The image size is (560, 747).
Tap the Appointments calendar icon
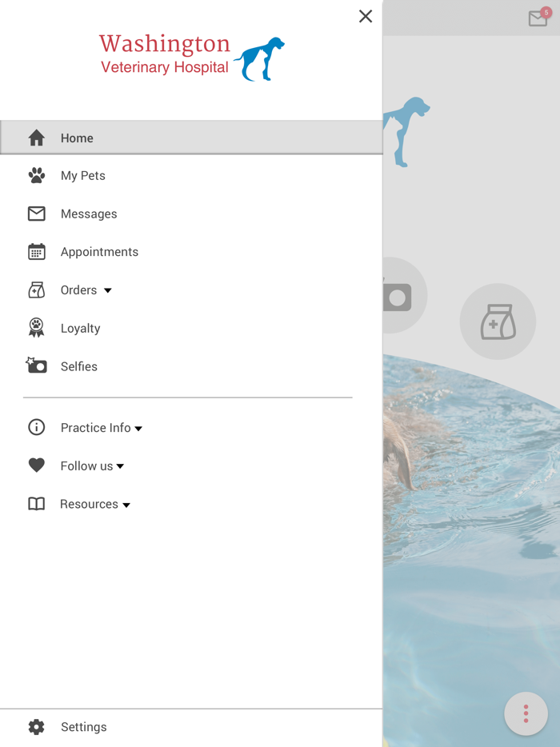36,252
